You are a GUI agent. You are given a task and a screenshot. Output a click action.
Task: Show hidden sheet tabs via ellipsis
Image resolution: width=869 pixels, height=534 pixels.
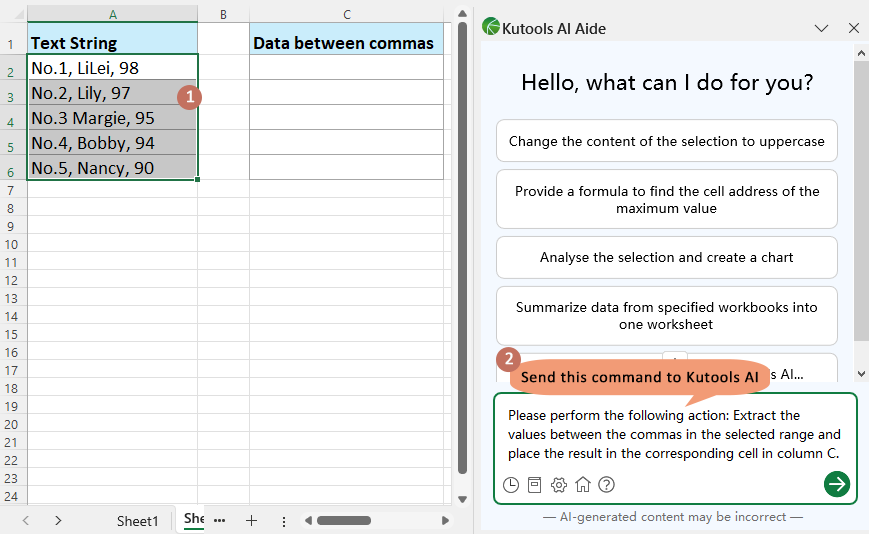click(219, 521)
